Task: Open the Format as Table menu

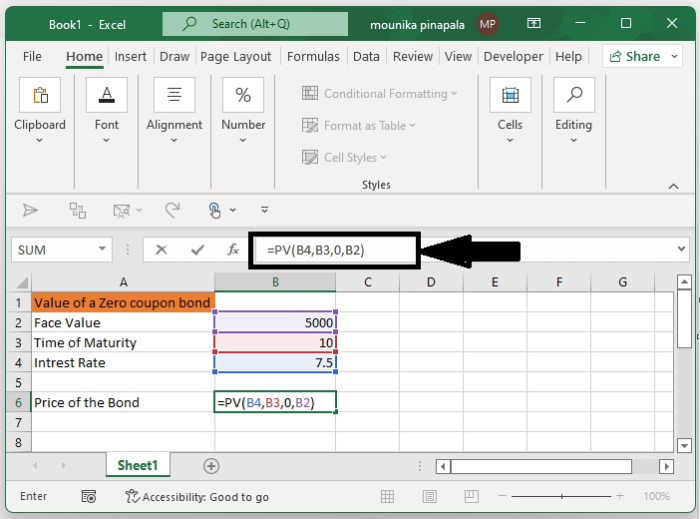Action: 358,126
